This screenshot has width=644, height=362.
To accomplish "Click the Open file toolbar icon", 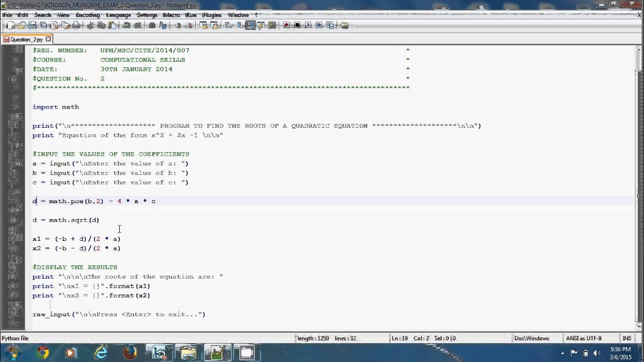I will (x=22, y=25).
